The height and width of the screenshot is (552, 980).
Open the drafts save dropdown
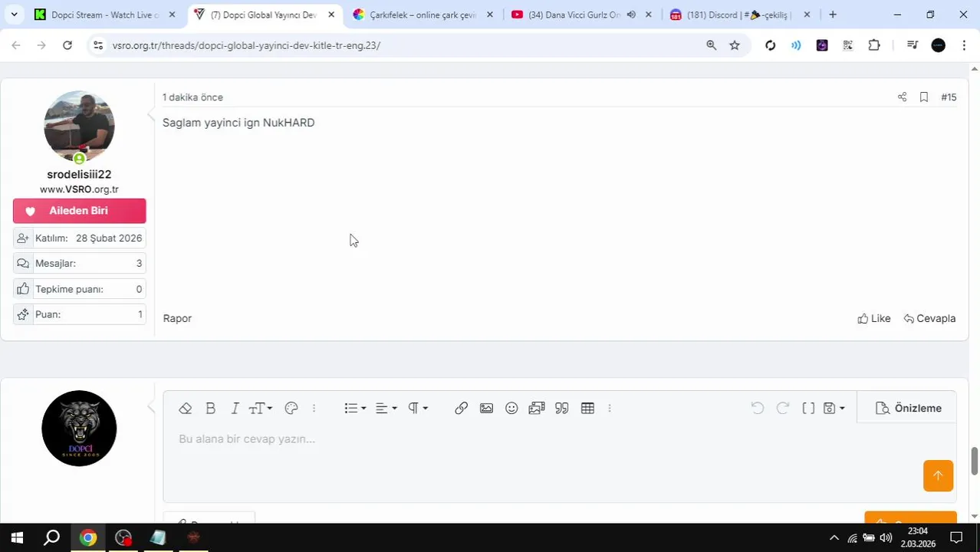point(834,409)
